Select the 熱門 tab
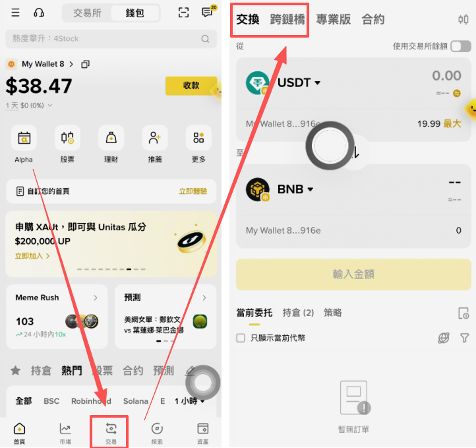The image size is (476, 448). click(x=72, y=371)
